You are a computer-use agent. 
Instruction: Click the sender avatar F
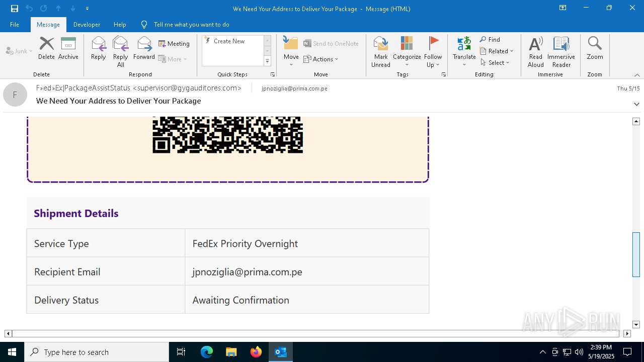click(15, 95)
